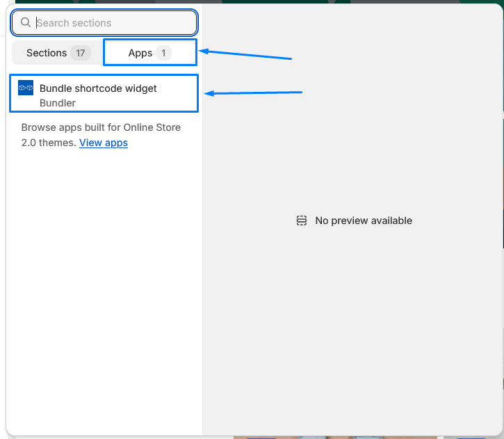This screenshot has width=504, height=439.
Task: Click the No preview available icon
Action: 302,221
